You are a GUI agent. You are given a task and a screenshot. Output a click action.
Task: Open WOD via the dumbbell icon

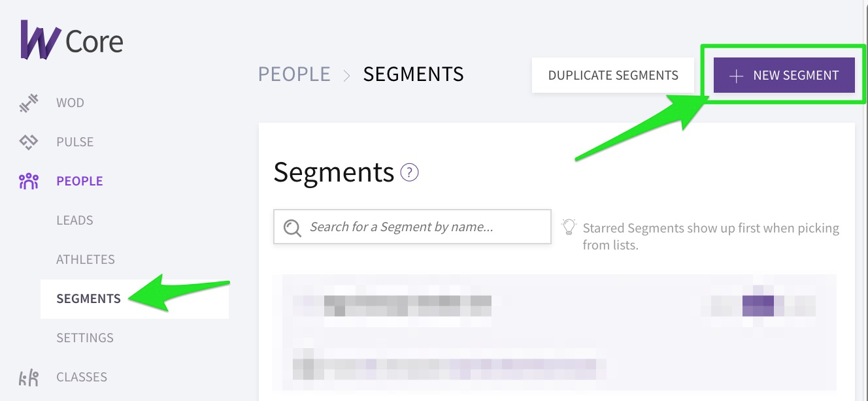click(x=29, y=103)
